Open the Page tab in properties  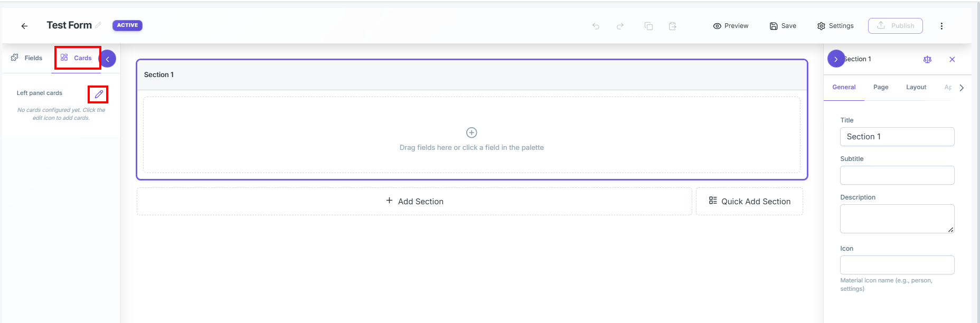click(x=881, y=87)
